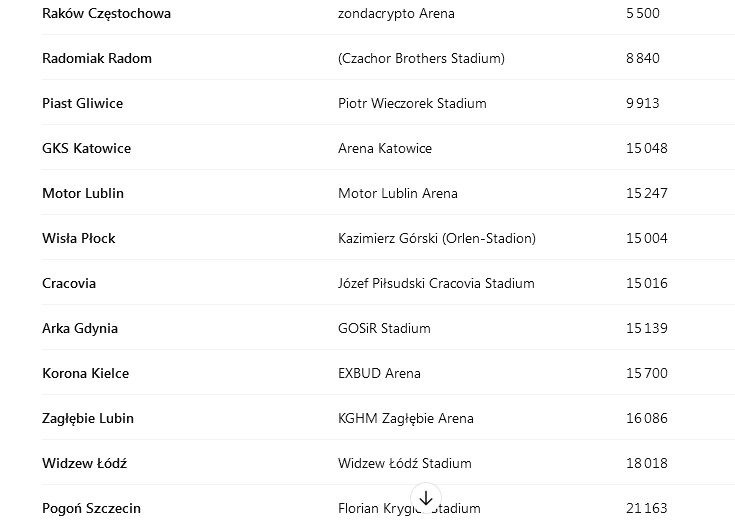Click the Arka Gdynia team name
This screenshot has width=735, height=528.
[80, 328]
